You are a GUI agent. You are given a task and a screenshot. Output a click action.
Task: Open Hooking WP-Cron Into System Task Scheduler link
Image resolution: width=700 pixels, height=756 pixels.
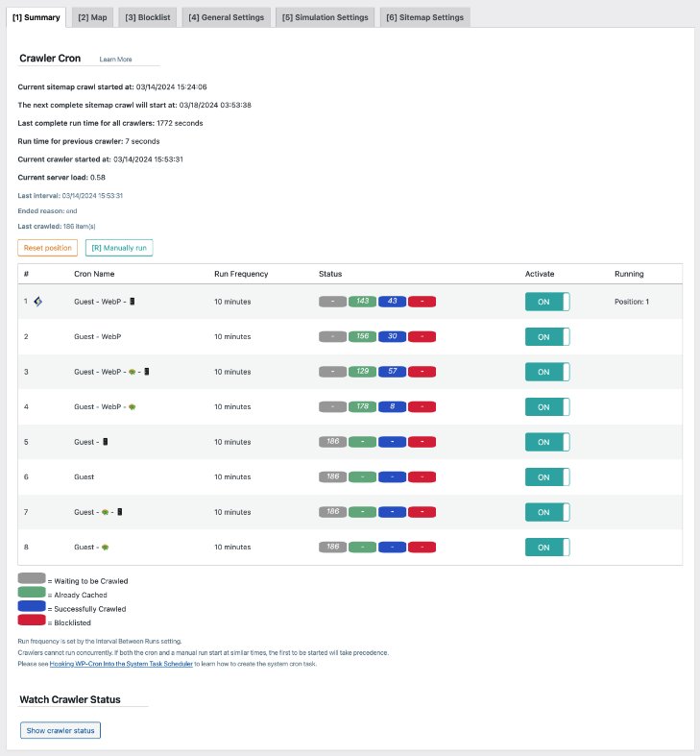pos(121,664)
